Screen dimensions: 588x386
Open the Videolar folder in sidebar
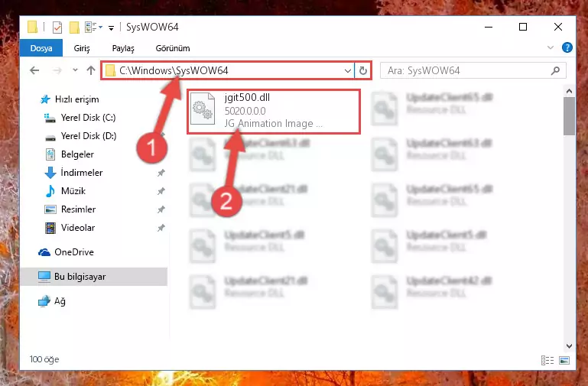click(70, 228)
